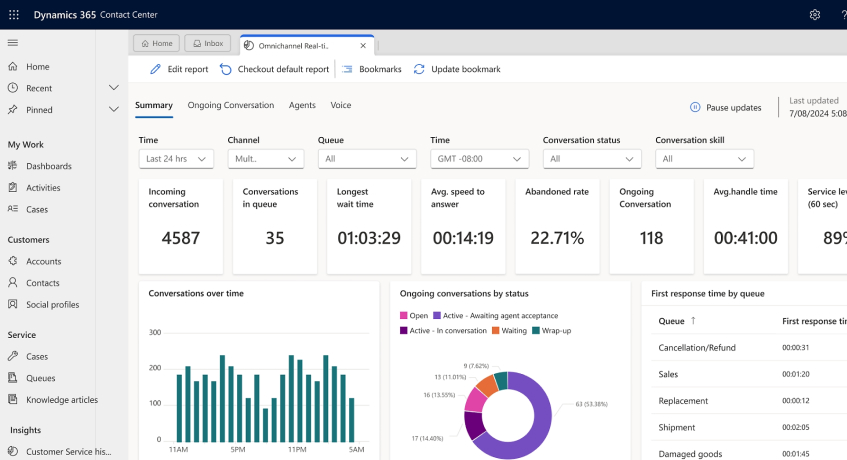847x460 pixels.
Task: Open the Last 24 hrs time dropdown
Action: (176, 158)
